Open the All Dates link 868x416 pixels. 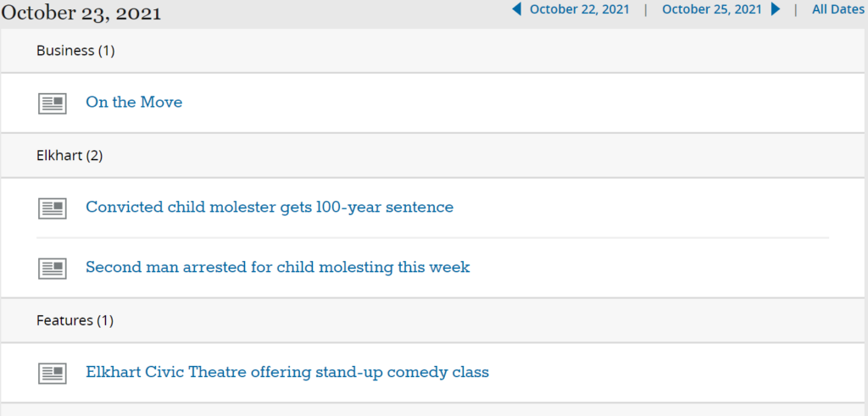coord(837,9)
